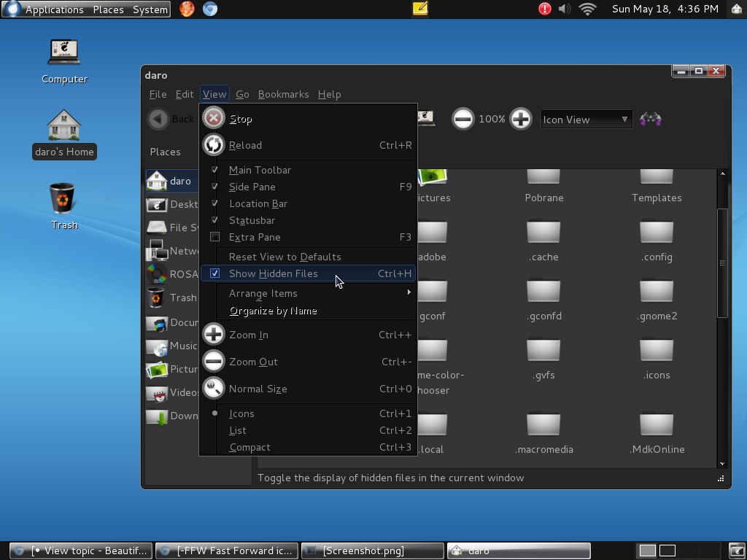Toggle the Statusbar checkbox off

(214, 220)
